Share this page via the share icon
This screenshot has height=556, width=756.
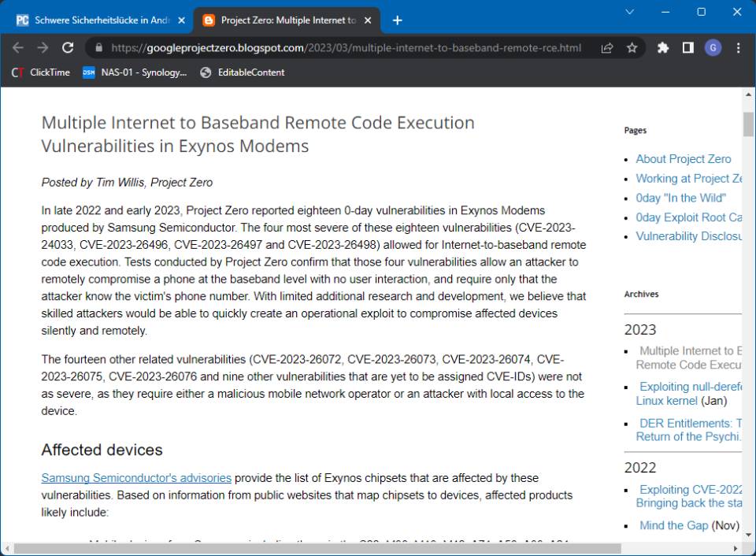(607, 48)
